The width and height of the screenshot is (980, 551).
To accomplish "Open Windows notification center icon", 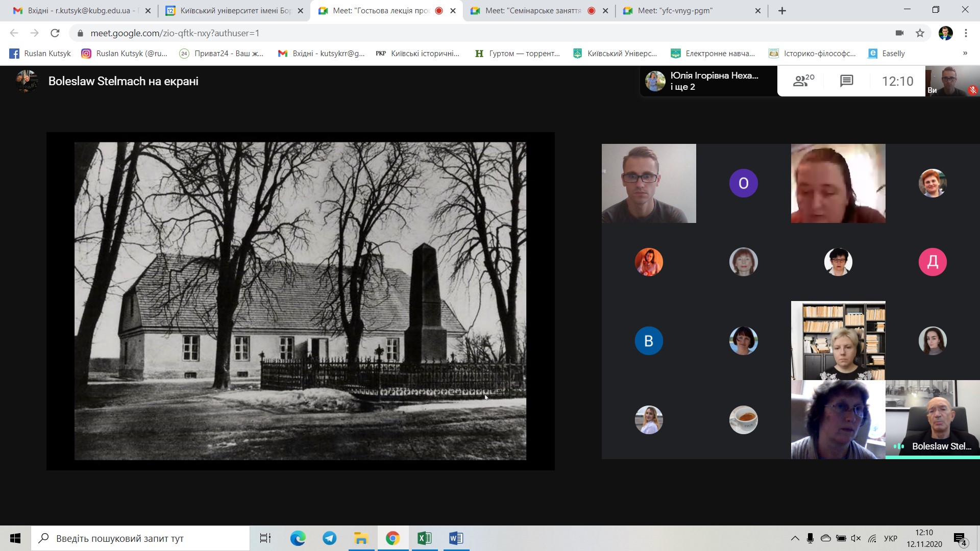I will point(960,539).
